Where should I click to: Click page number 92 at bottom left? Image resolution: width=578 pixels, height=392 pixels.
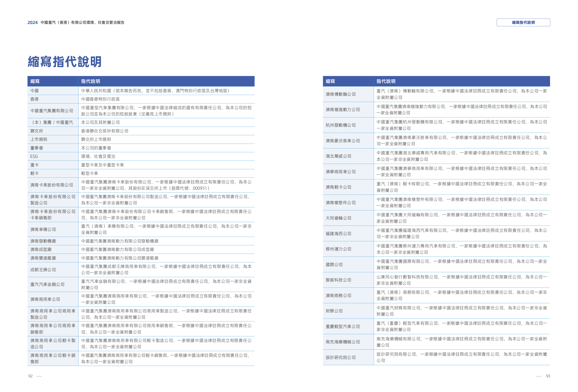coord(31,376)
